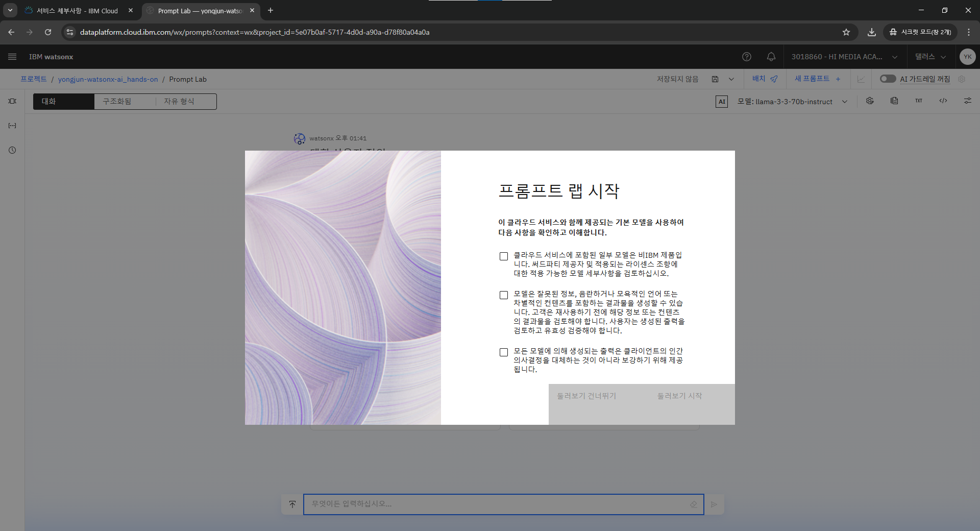This screenshot has height=531, width=980.
Task: Click the 배치 deploy button
Action: pyautogui.click(x=765, y=79)
